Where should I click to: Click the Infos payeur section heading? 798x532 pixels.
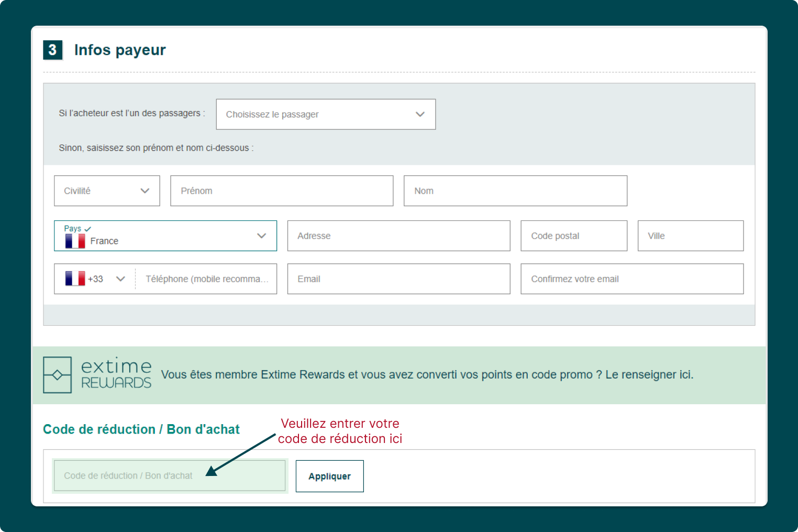tap(120, 50)
